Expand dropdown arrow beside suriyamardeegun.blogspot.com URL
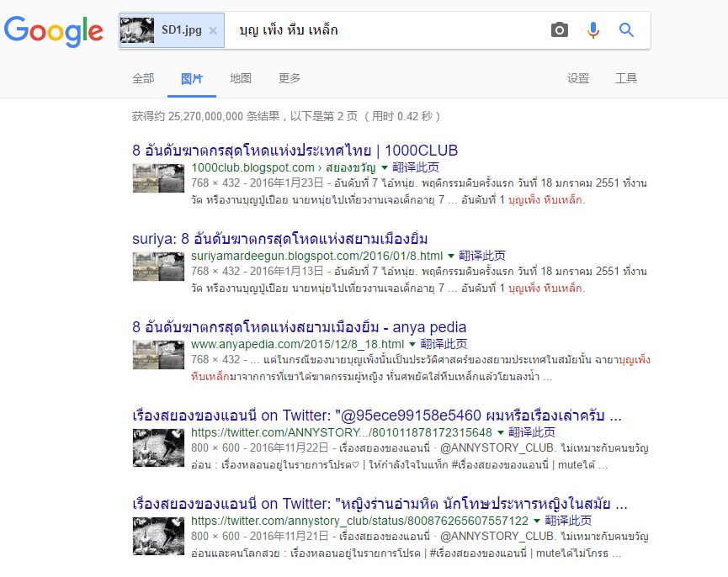This screenshot has width=728, height=577. (451, 256)
